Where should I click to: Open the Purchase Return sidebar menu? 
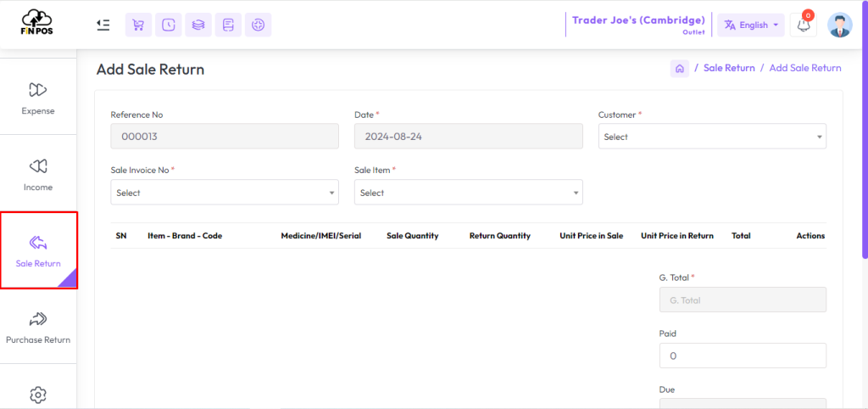38,327
